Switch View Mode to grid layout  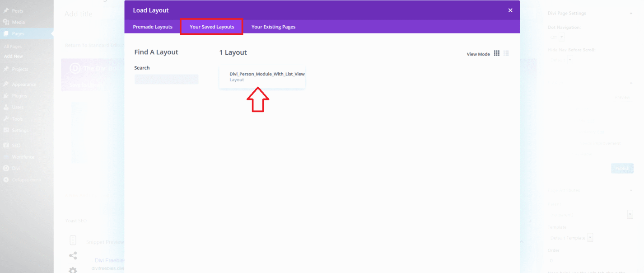pyautogui.click(x=496, y=53)
